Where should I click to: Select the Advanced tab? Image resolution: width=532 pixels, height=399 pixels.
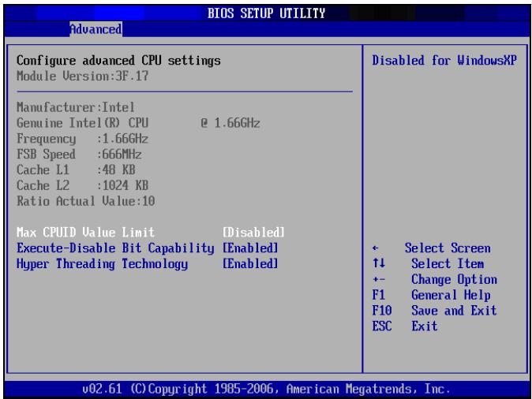tap(96, 29)
